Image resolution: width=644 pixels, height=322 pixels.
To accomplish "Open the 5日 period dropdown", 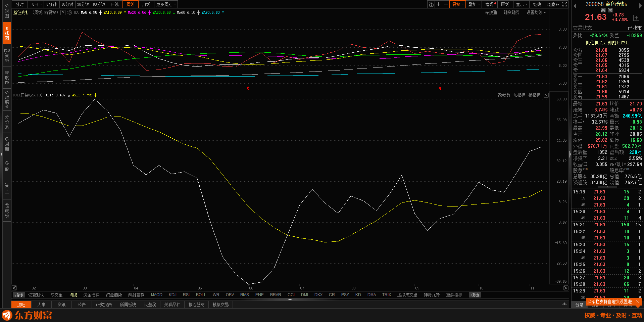I will (37, 4).
